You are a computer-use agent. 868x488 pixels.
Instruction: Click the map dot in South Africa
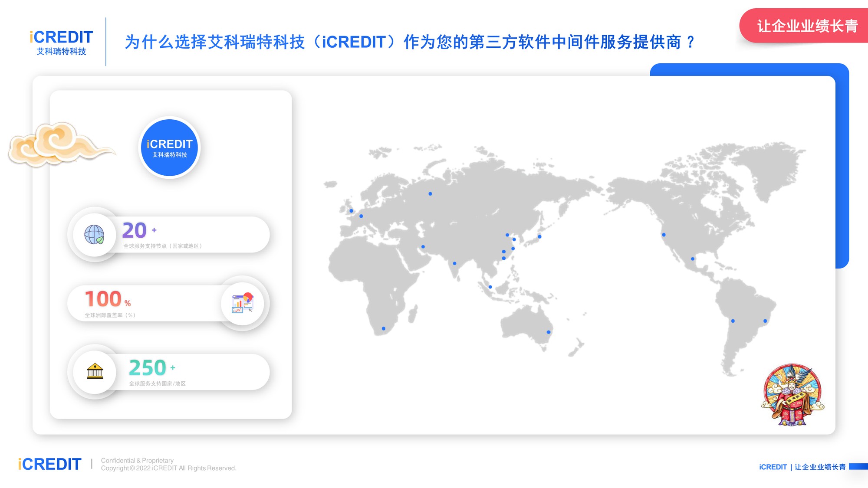384,328
